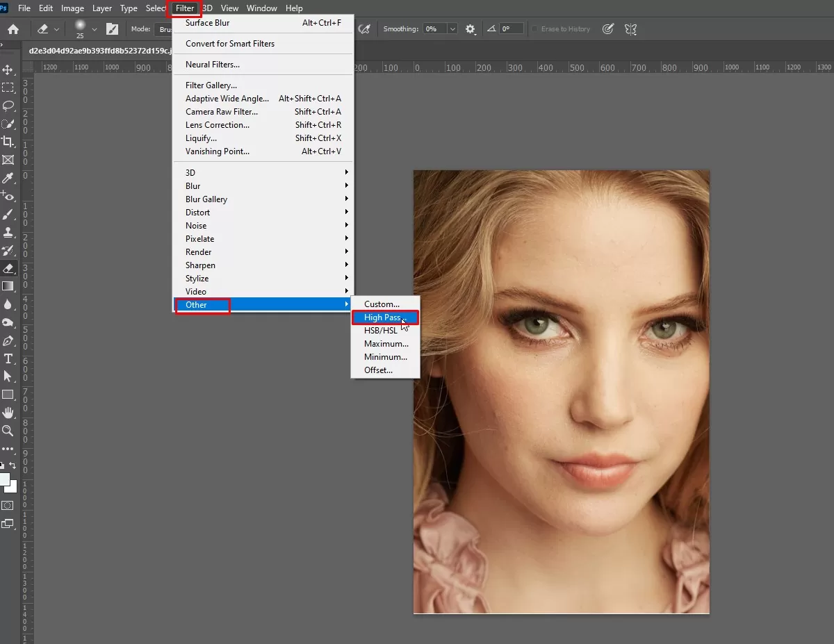Select the Zoom magnifier tool

point(8,431)
